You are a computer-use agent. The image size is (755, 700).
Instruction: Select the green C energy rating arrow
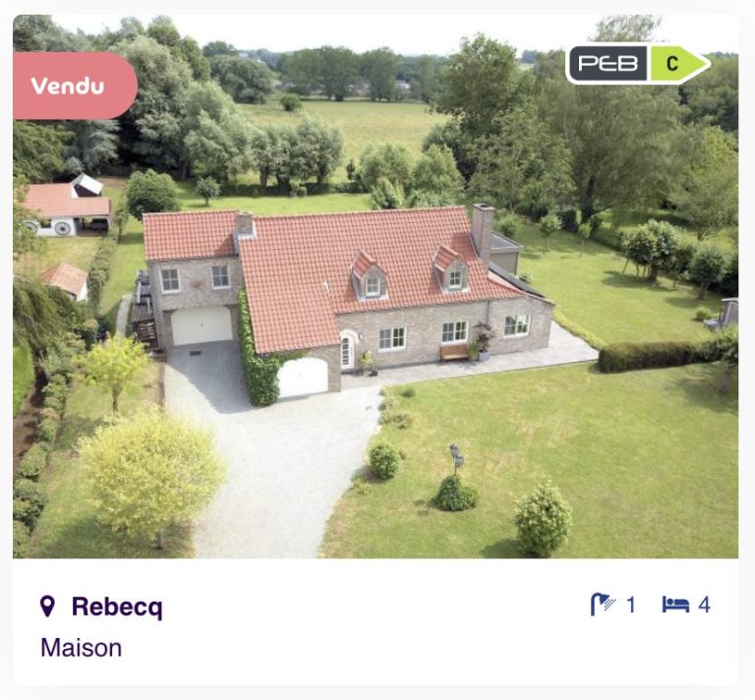click(x=678, y=64)
